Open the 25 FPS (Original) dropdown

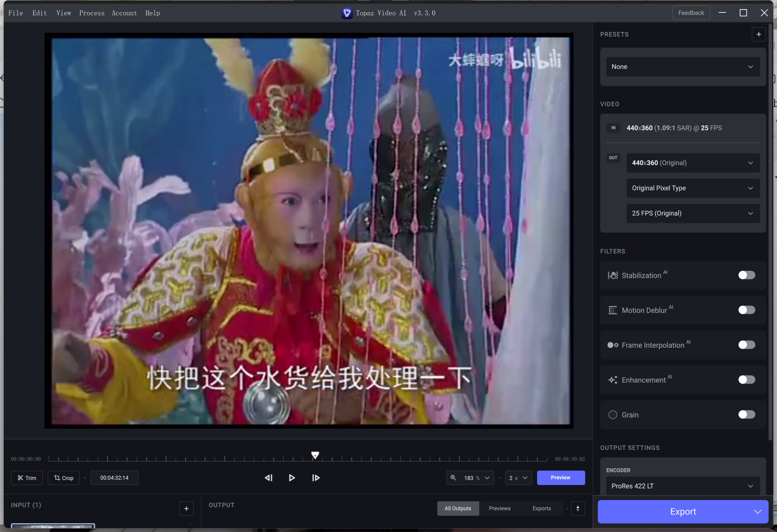coord(693,213)
